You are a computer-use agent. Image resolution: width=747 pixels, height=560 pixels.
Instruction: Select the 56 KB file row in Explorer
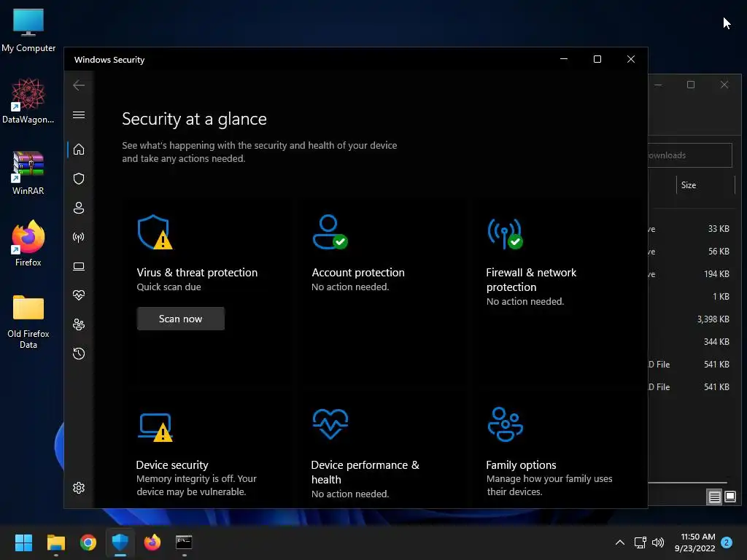pos(692,251)
